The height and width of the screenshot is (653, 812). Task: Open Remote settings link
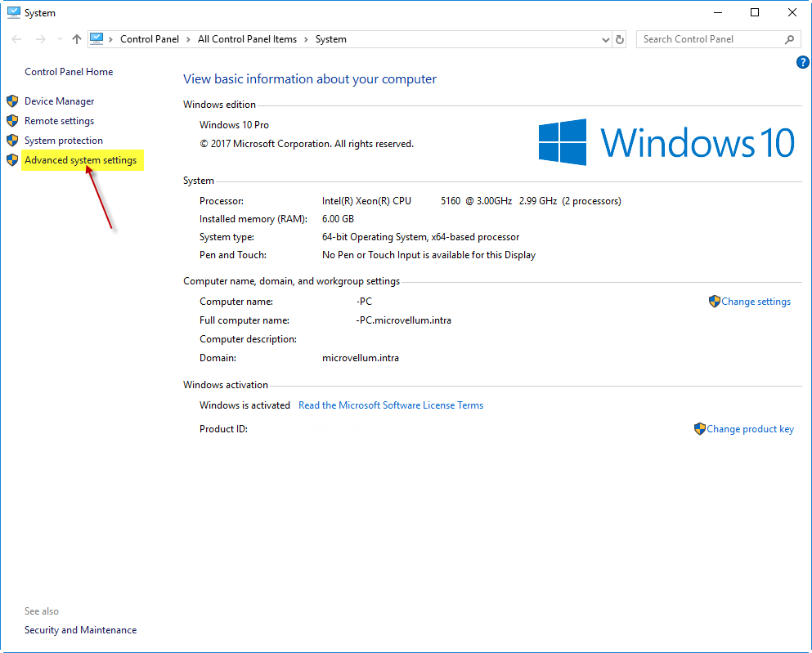(60, 121)
